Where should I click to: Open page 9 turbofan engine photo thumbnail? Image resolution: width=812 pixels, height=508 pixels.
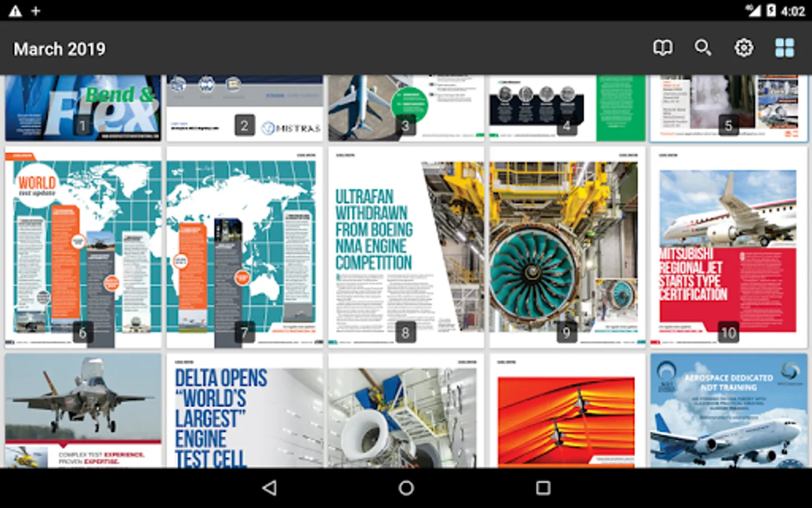(567, 247)
